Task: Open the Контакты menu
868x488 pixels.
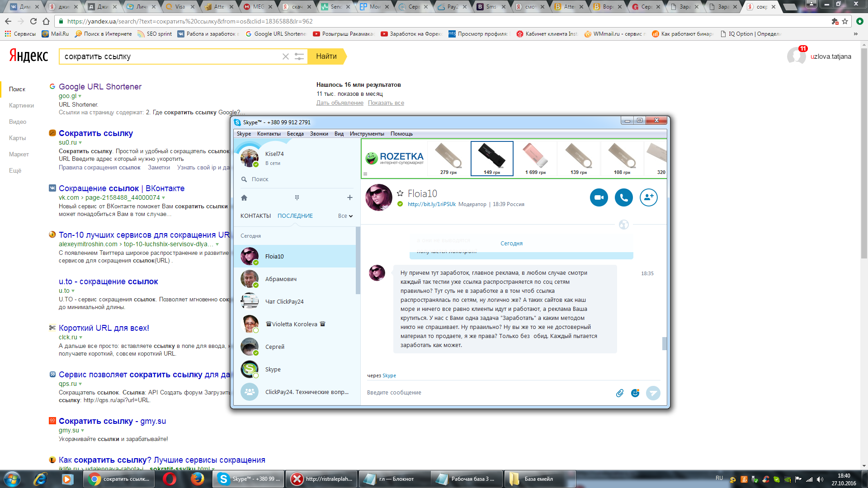Action: click(269, 134)
